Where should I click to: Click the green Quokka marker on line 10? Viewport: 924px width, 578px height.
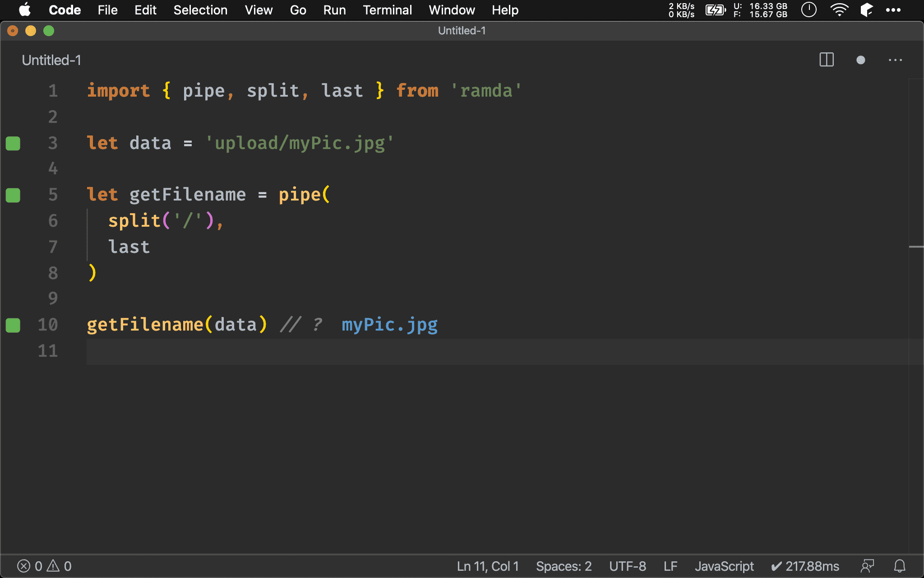(13, 325)
